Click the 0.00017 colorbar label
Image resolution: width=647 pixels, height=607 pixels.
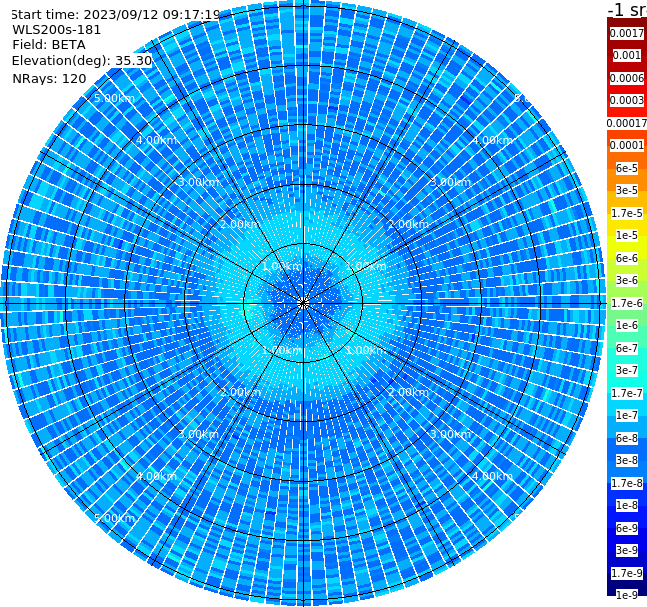point(627,123)
